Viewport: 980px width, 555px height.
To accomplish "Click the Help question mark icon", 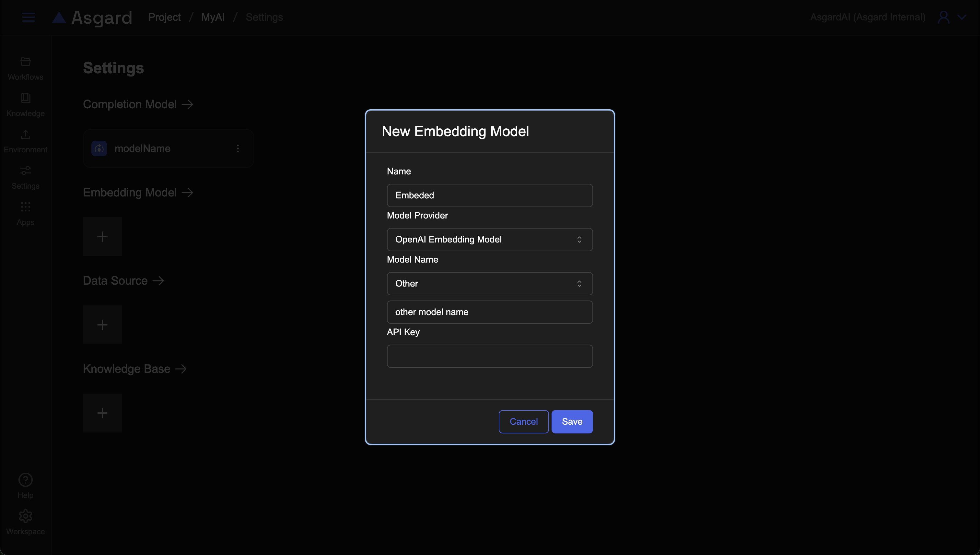I will [x=26, y=480].
